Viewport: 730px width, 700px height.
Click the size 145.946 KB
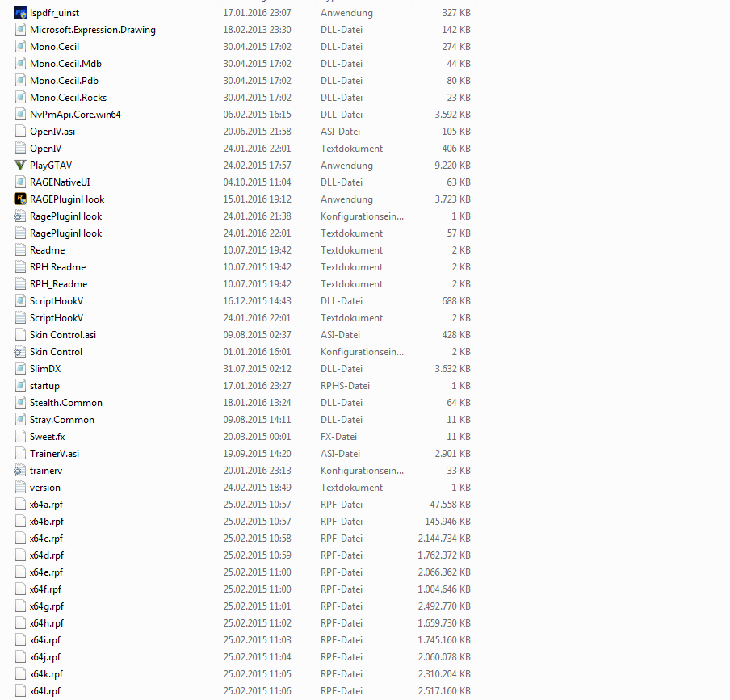click(x=447, y=522)
